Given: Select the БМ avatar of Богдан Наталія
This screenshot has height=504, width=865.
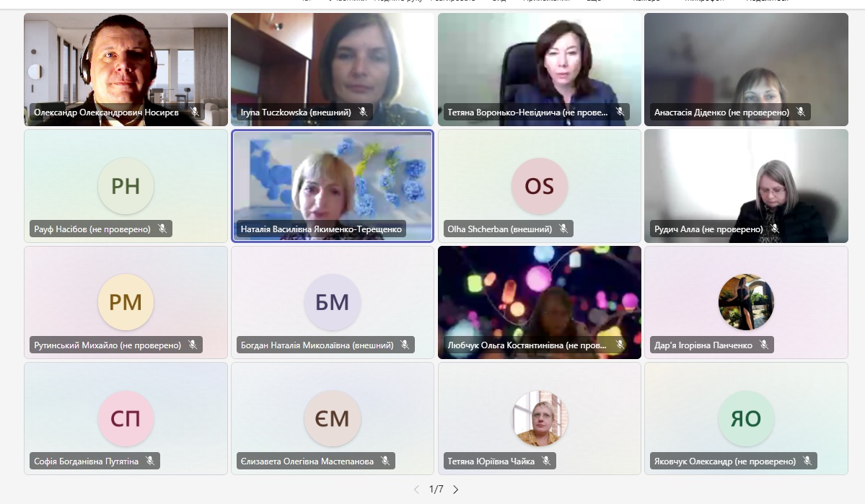Looking at the screenshot, I should pyautogui.click(x=332, y=302).
